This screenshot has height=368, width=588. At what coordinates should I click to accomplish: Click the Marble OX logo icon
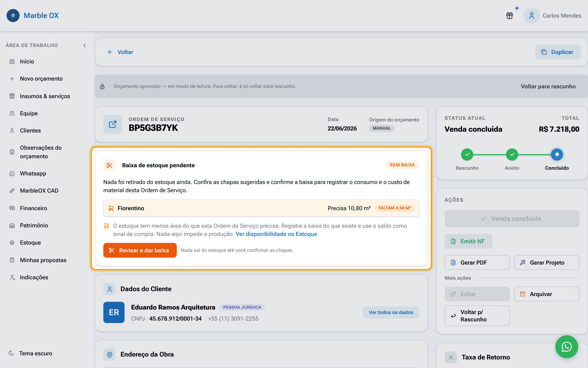[x=13, y=16]
